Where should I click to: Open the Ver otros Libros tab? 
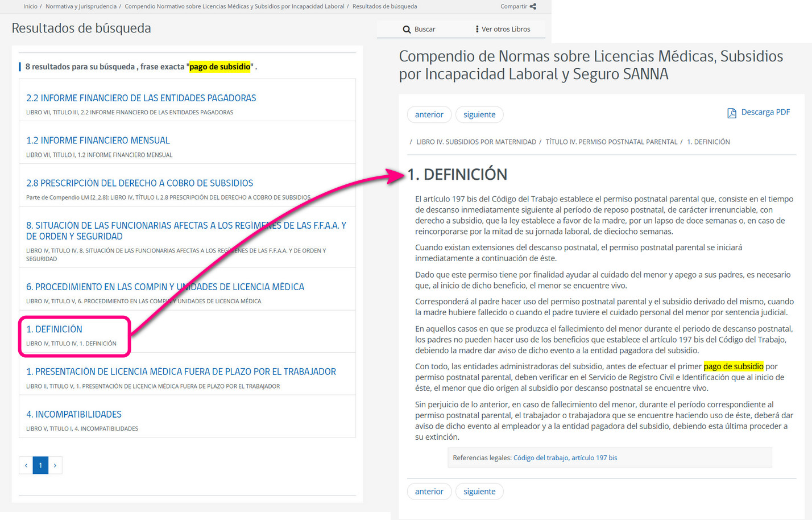coord(503,29)
